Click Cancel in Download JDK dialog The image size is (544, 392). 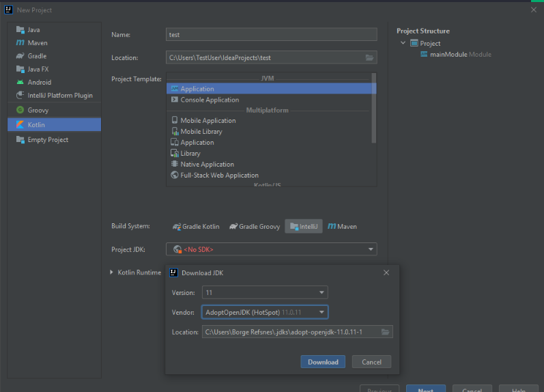[x=371, y=362]
